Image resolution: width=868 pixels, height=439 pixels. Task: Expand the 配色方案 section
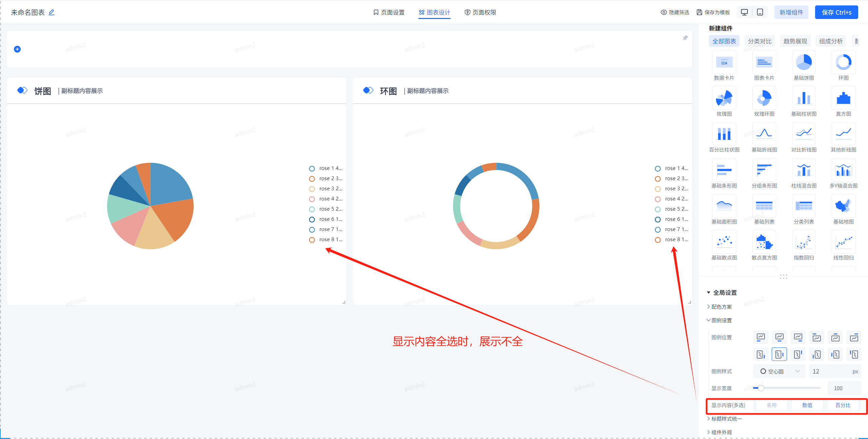click(x=721, y=307)
